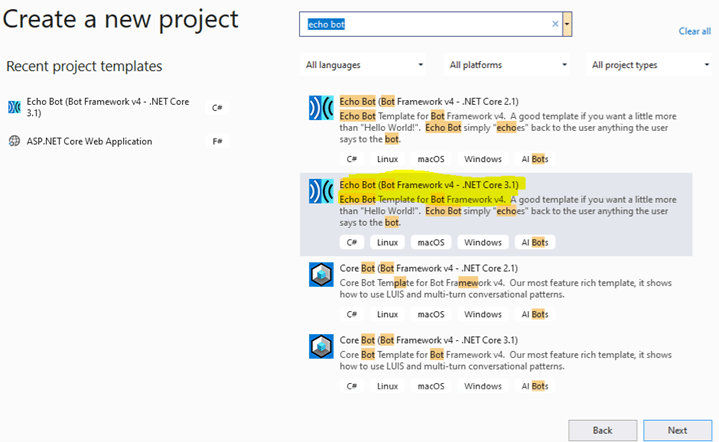Image resolution: width=719 pixels, height=442 pixels.
Task: Click Linux tag under Core Bot .NET Core 3.1
Action: [387, 387]
